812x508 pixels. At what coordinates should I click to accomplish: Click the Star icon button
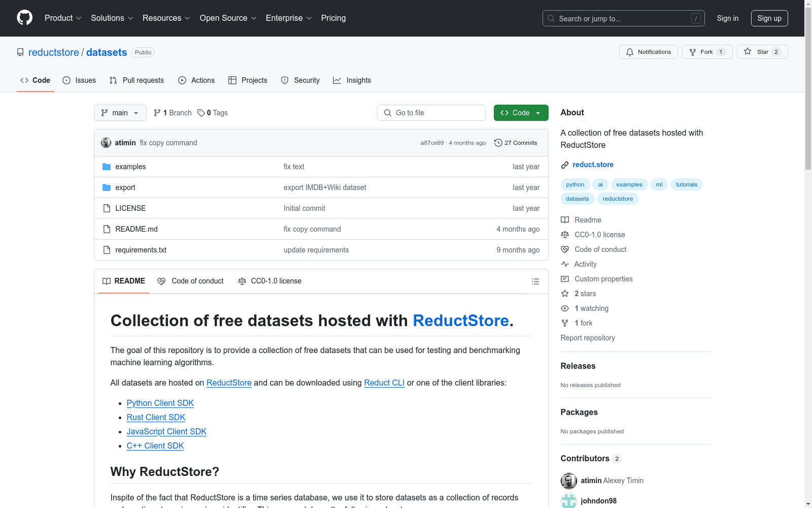click(x=762, y=52)
